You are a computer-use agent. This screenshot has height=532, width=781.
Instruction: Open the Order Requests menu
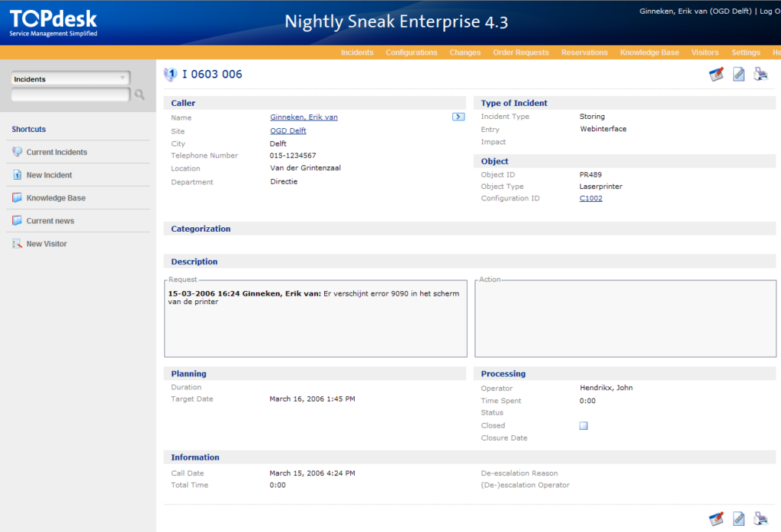(521, 53)
